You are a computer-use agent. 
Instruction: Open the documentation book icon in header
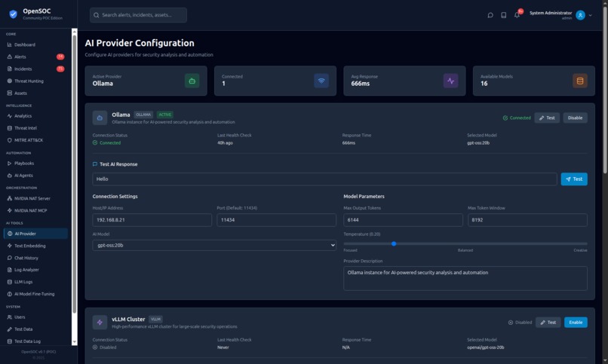pos(503,15)
